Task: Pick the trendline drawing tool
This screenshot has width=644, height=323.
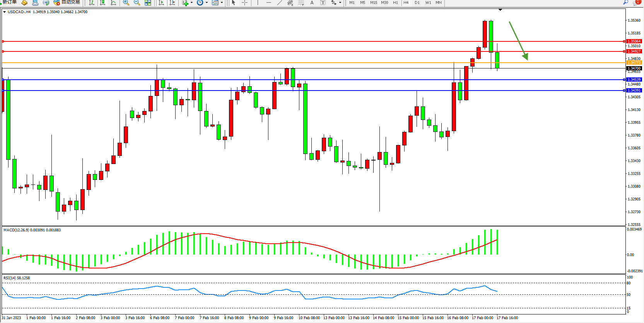Action: [280, 3]
